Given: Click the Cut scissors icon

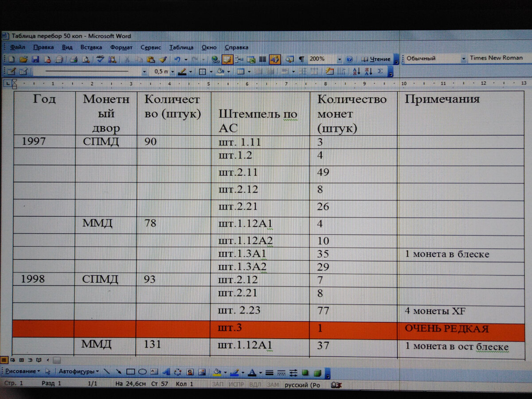Looking at the screenshot, I should point(127,59).
